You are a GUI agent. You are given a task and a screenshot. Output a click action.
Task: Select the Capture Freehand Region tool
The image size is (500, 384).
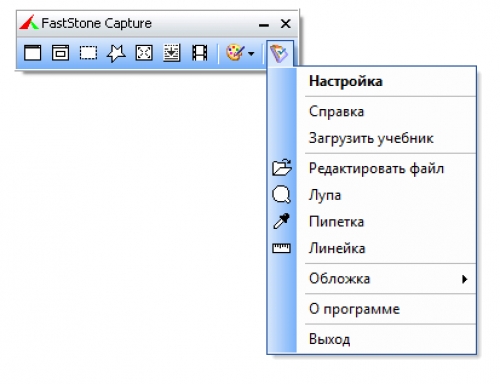point(116,53)
